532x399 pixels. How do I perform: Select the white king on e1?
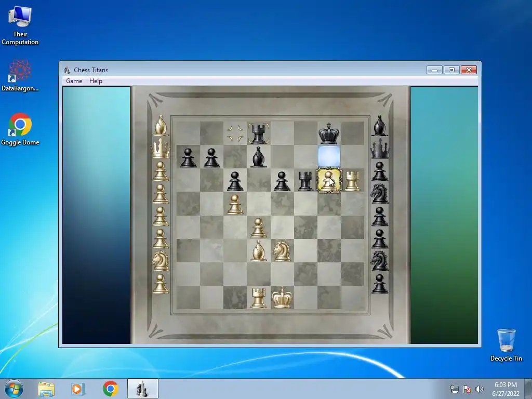pyautogui.click(x=282, y=297)
